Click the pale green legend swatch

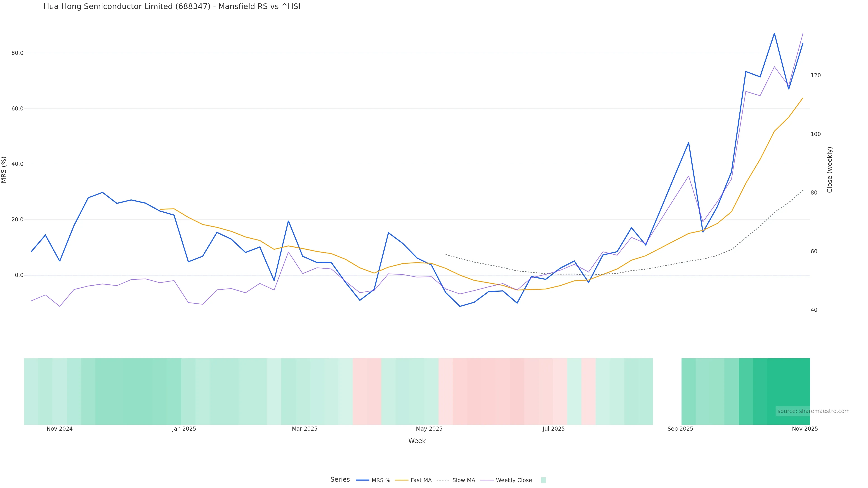click(543, 480)
